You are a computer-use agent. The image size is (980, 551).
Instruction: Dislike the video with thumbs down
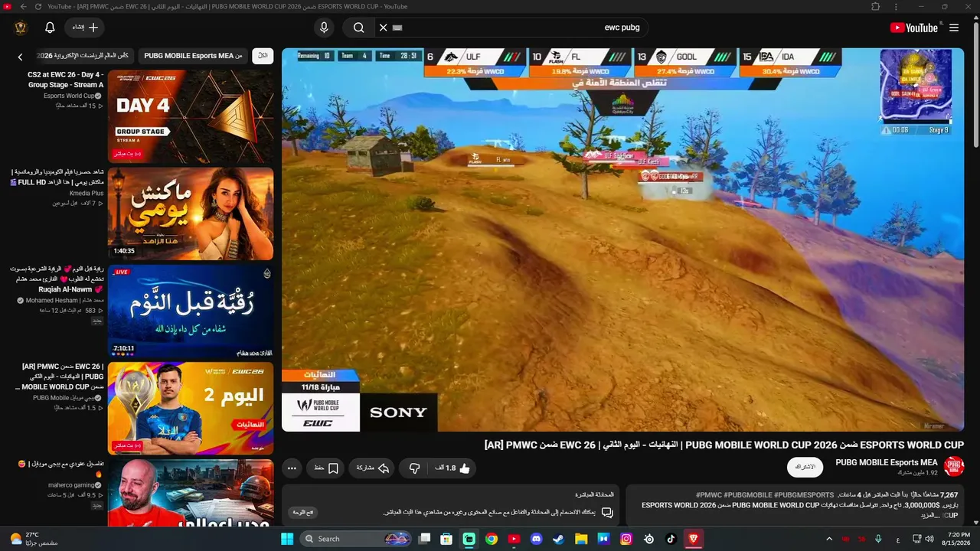414,468
